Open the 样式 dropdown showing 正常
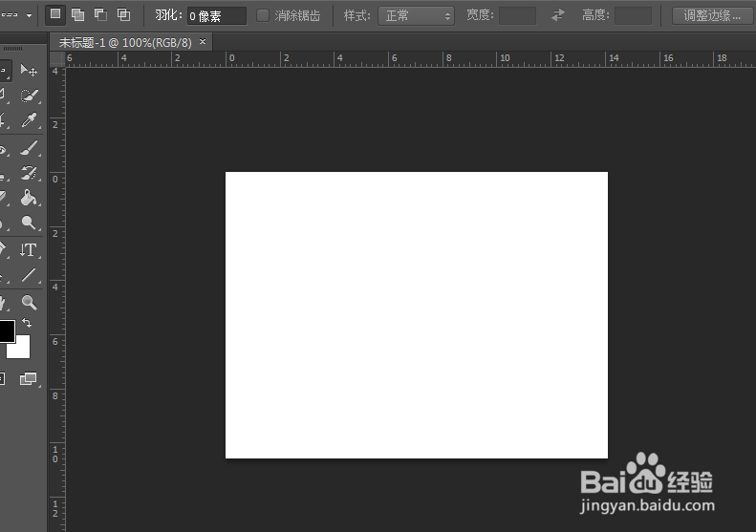 click(x=416, y=16)
